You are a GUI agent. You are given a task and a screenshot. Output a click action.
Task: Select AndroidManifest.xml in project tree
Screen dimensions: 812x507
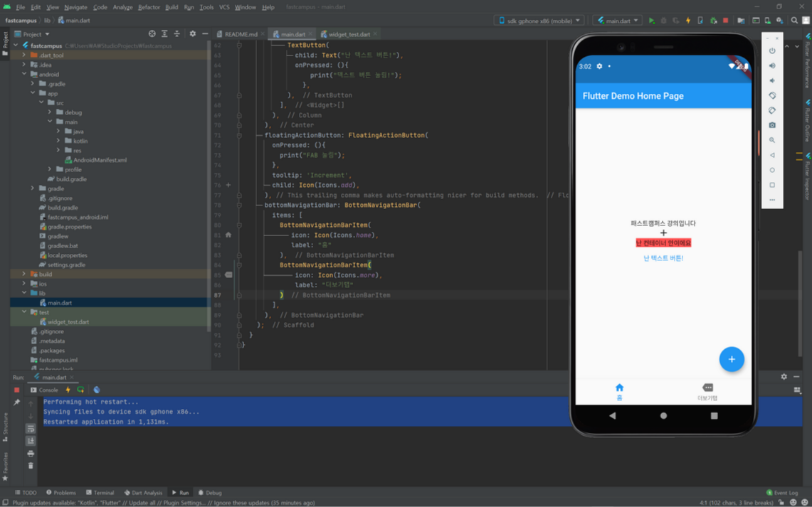(x=100, y=160)
